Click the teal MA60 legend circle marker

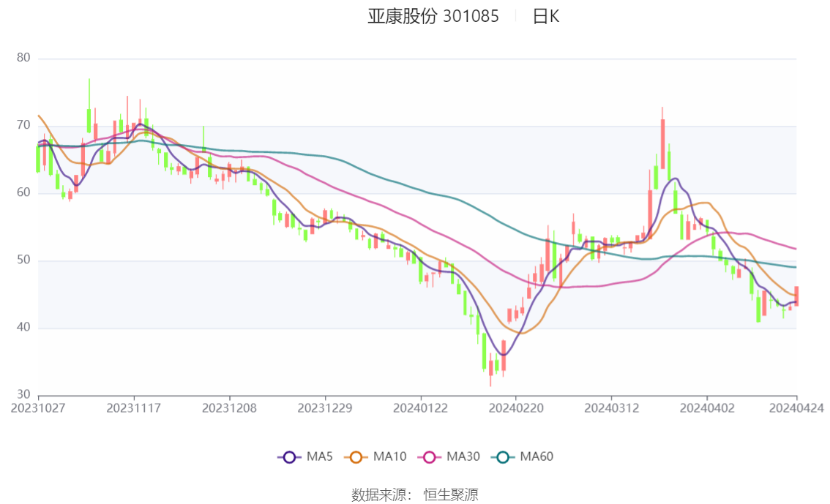[504, 457]
